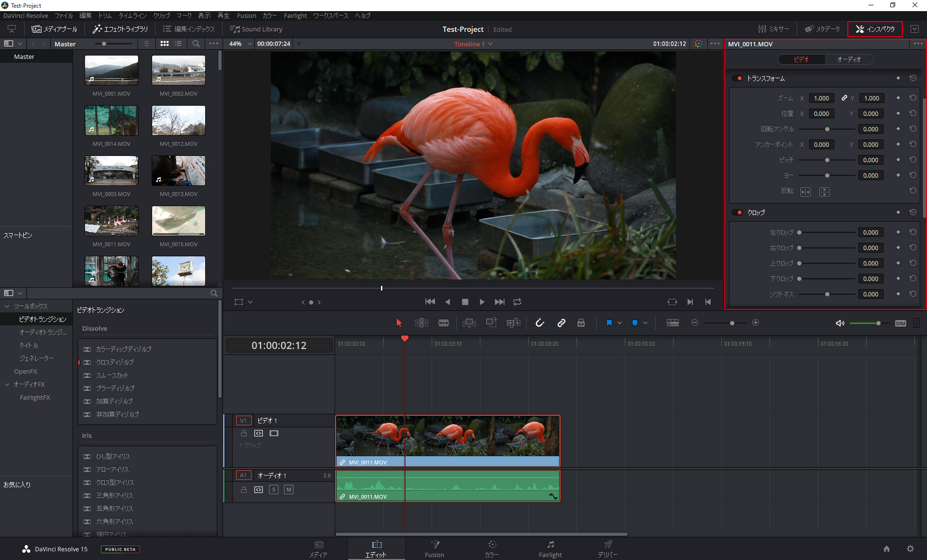Jump to first frame in viewer

click(430, 302)
